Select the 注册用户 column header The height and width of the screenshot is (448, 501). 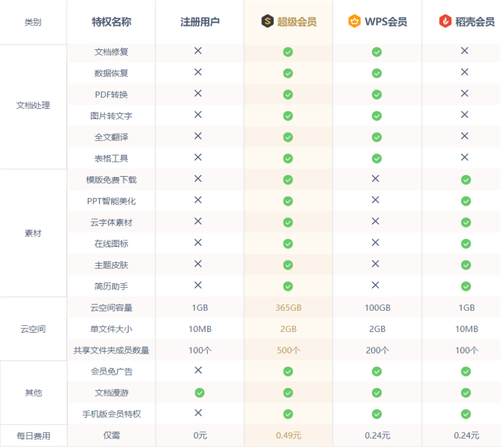point(200,22)
